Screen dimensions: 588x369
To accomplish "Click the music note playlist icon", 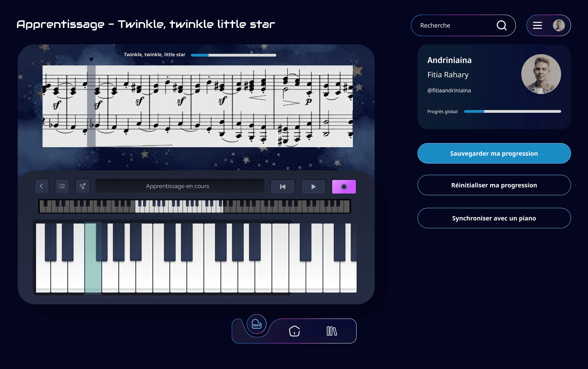I will pos(82,186).
